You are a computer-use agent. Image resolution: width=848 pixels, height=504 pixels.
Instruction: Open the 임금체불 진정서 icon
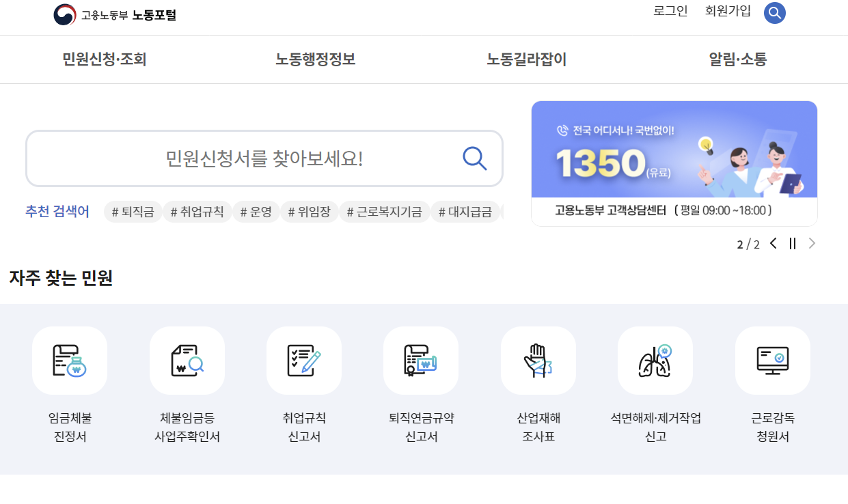click(69, 361)
